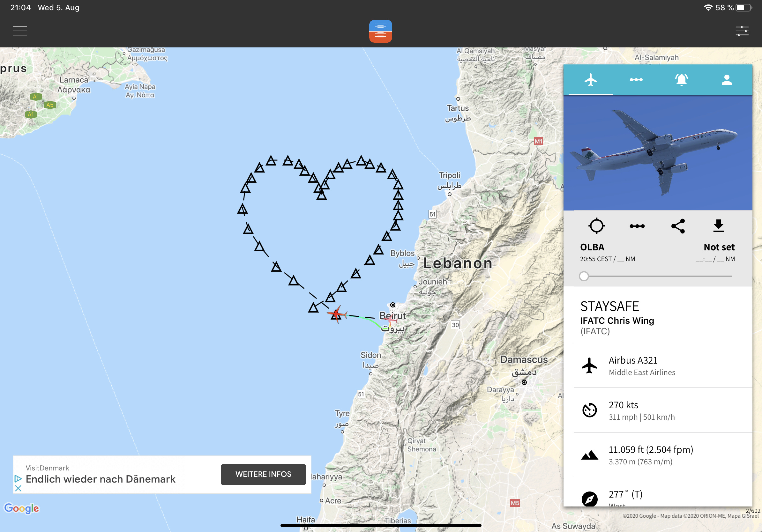
Task: Open the ad choices info icon
Action: click(18, 479)
